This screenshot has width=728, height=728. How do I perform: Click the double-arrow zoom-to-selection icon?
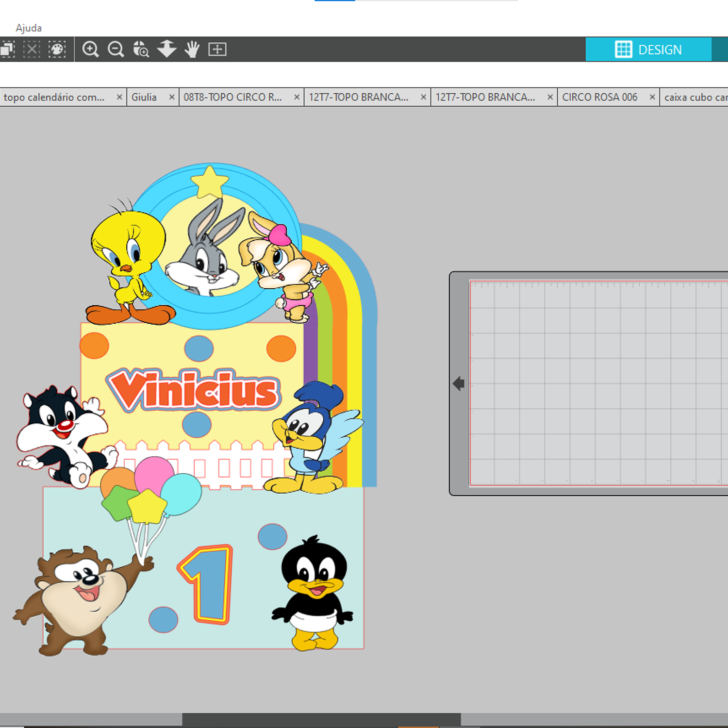click(x=166, y=49)
